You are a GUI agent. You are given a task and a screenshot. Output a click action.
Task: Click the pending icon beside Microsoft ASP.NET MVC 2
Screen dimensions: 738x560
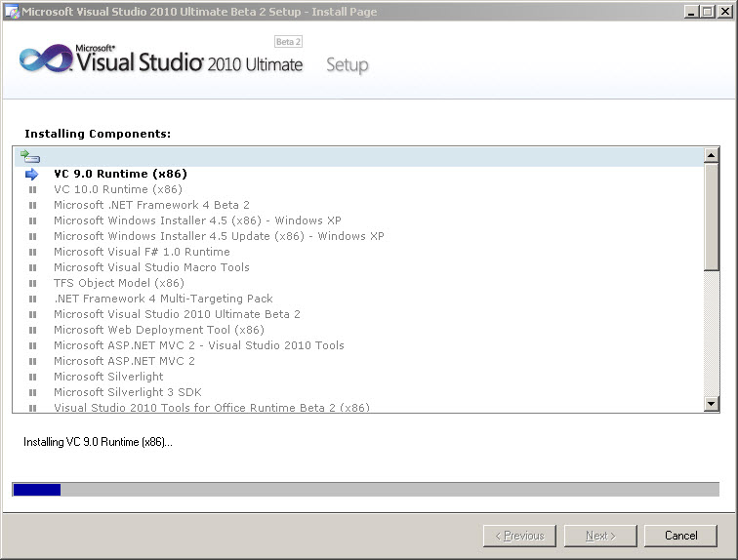pyautogui.click(x=32, y=361)
